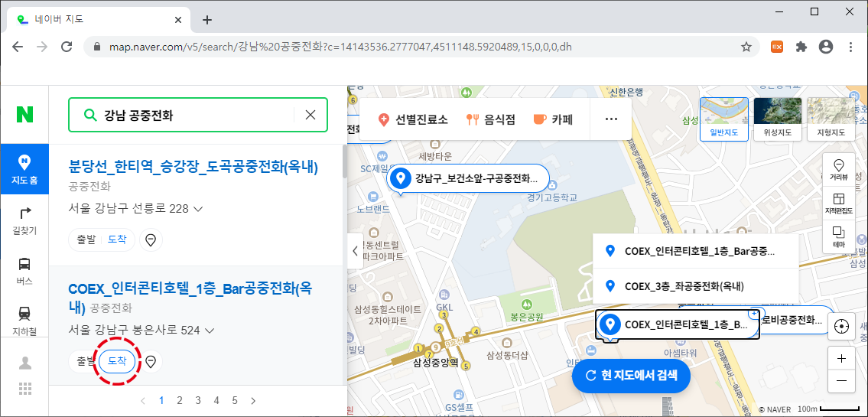Viewport: 868px width, 417px height.
Task: Open the user profile icon in sidebar
Action: [x=25, y=363]
